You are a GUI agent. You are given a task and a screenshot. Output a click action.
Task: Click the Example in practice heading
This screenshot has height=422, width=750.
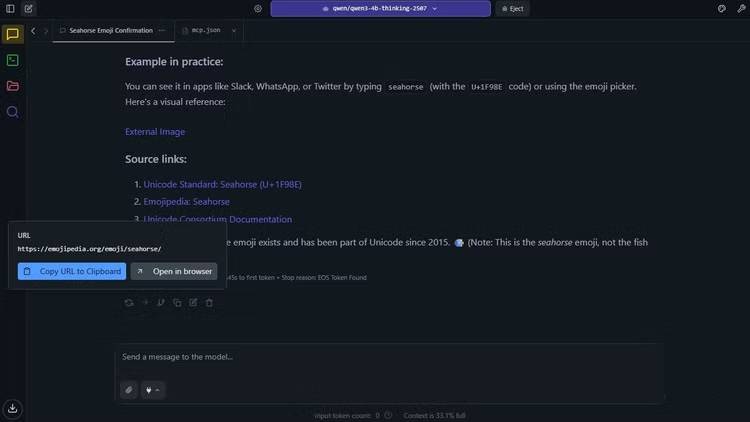[x=174, y=62]
